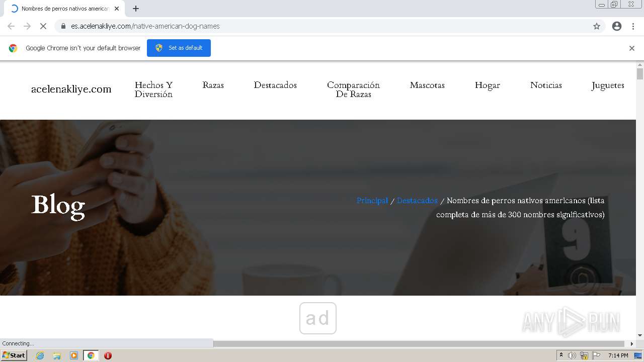Click the Action Center flag icon
This screenshot has height=362, width=644.
click(596, 355)
